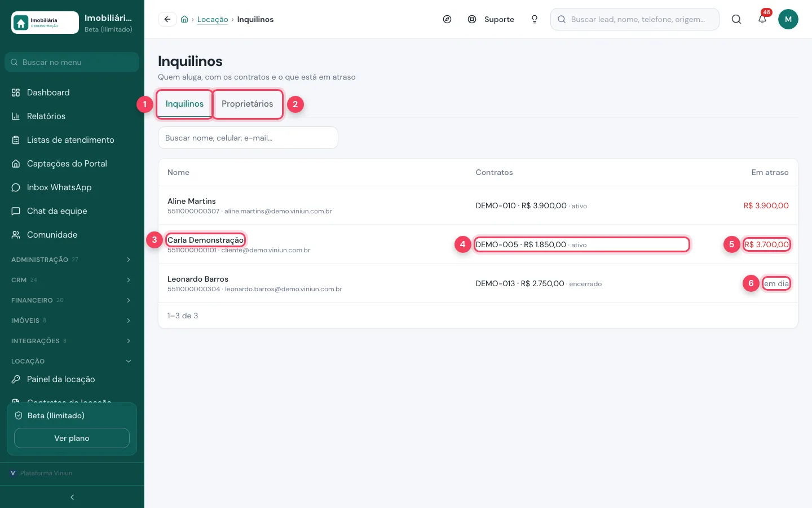The image size is (812, 508).
Task: Expand the FINANCEIRO menu section
Action: click(x=72, y=300)
